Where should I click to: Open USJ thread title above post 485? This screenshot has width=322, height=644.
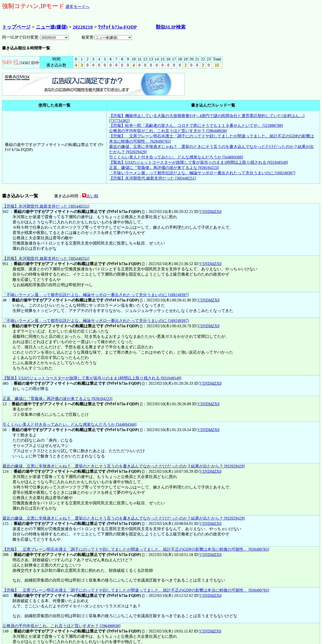(x=92, y=378)
